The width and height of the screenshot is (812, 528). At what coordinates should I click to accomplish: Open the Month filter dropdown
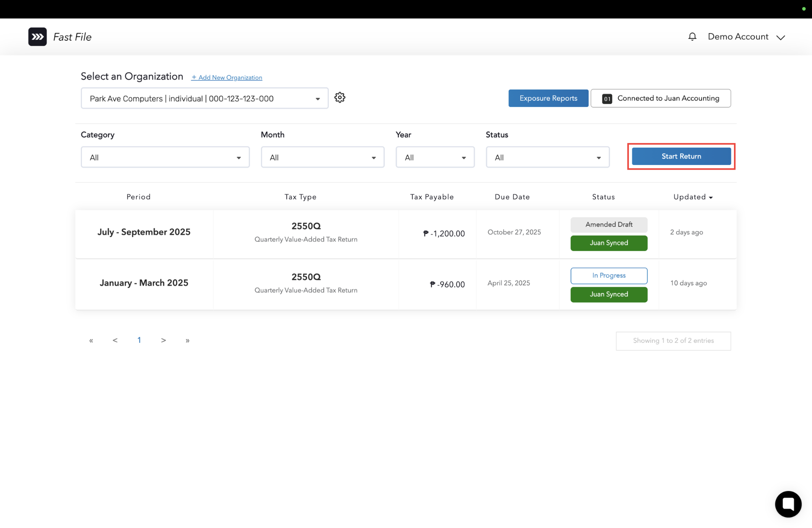click(x=322, y=157)
